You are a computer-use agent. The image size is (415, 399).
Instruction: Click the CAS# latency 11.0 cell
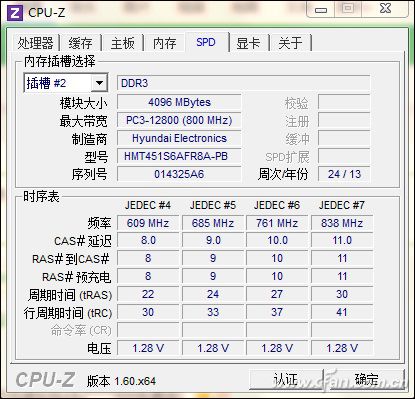coord(342,240)
